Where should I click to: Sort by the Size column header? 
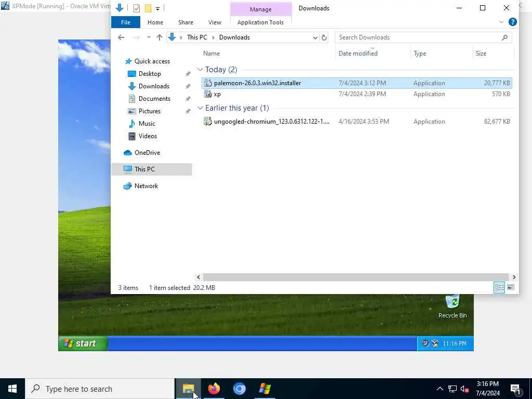tap(481, 54)
